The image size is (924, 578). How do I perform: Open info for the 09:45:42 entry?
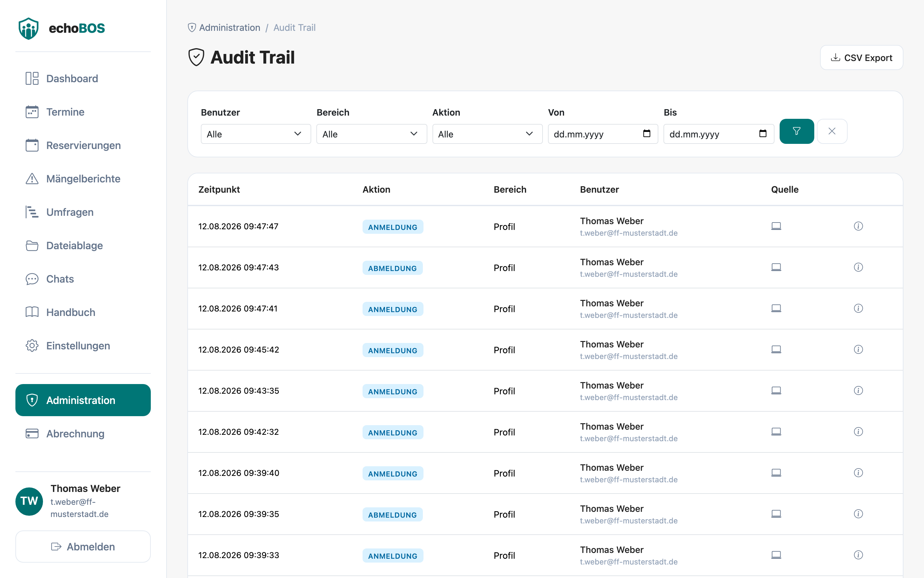coord(858,349)
